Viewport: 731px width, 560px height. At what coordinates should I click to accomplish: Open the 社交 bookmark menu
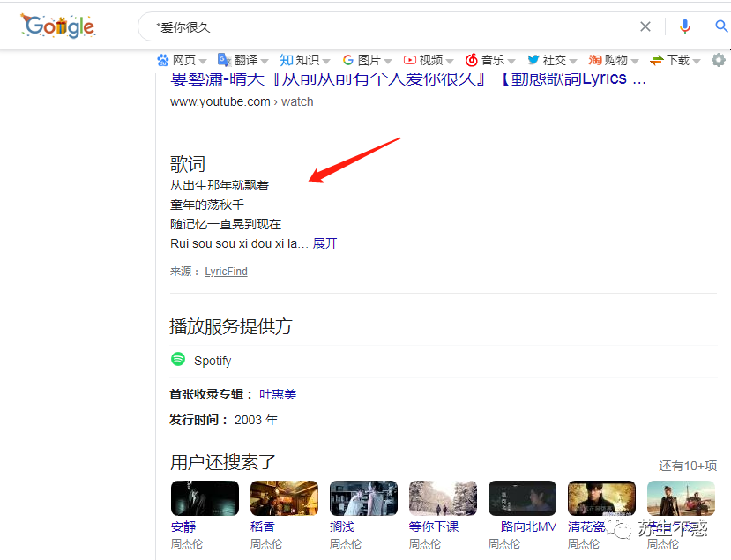pyautogui.click(x=553, y=60)
